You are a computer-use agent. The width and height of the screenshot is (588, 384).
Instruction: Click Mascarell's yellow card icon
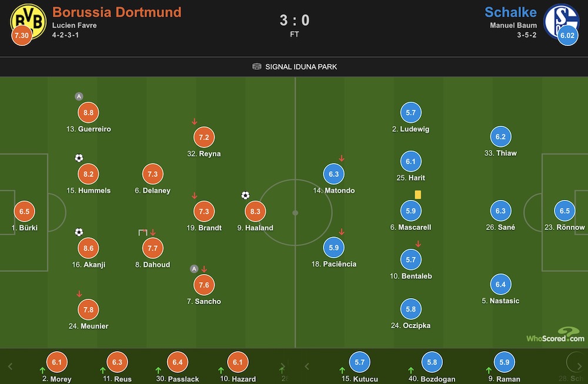(417, 195)
